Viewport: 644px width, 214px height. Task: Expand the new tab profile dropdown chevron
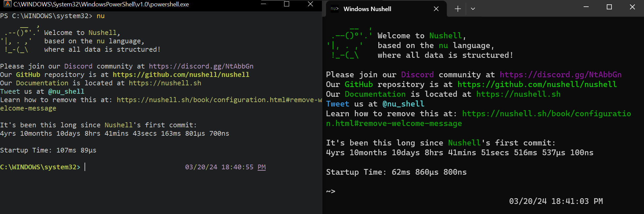pyautogui.click(x=473, y=9)
